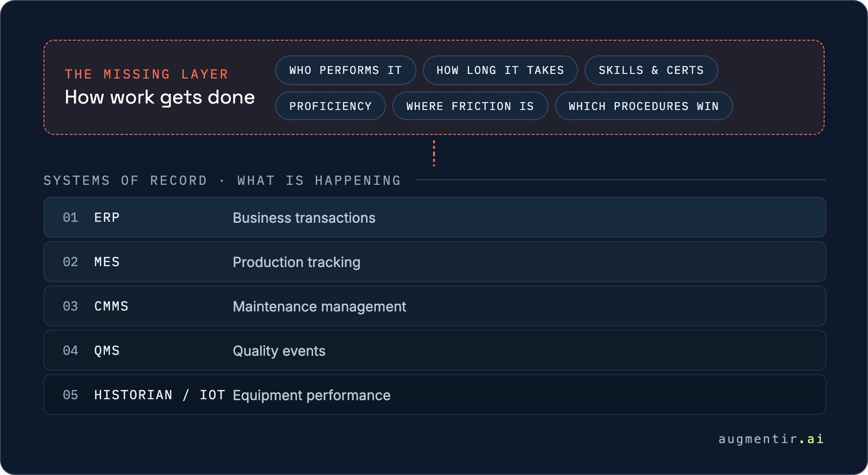Click row number 05 label
The width and height of the screenshot is (868, 475).
(x=70, y=395)
